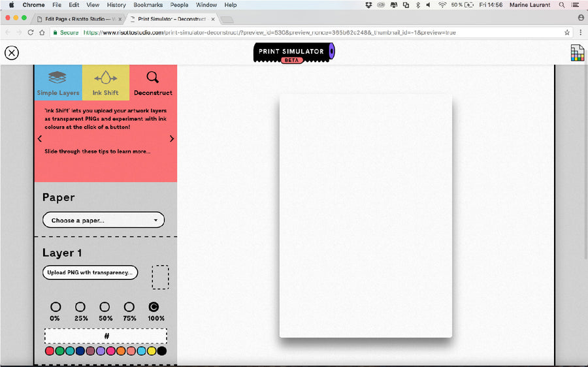Open the Chrome Edit menu

click(x=74, y=5)
